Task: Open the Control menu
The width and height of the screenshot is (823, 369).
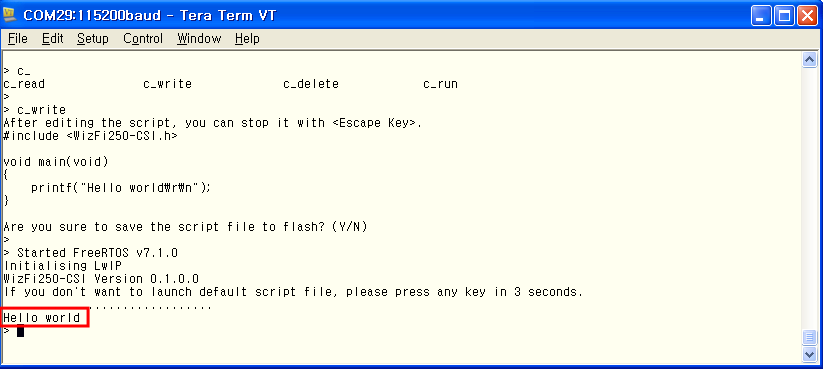Action: [143, 39]
